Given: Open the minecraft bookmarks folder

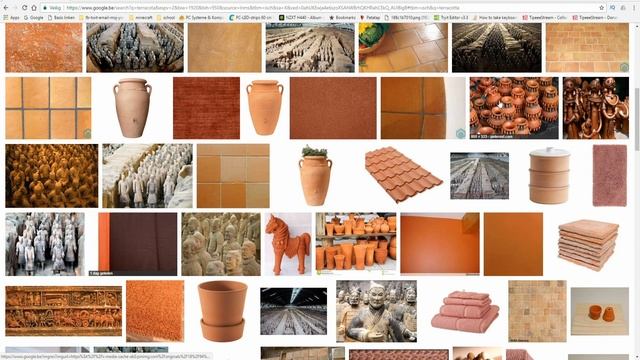Looking at the screenshot, I should point(141,18).
